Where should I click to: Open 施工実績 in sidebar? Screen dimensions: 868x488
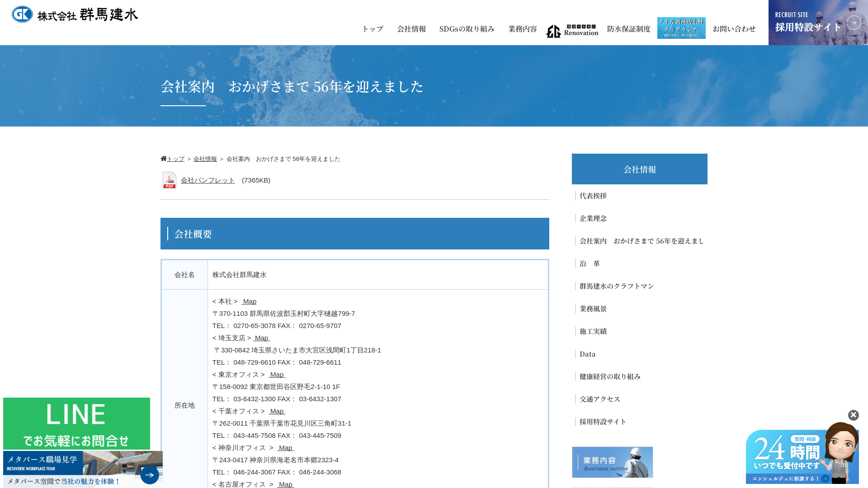pyautogui.click(x=593, y=331)
